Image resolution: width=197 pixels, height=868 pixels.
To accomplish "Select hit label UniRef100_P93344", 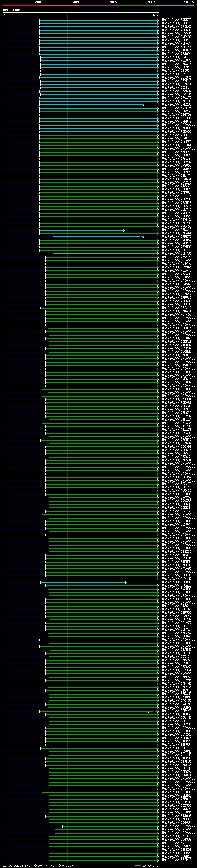I will [177, 145].
